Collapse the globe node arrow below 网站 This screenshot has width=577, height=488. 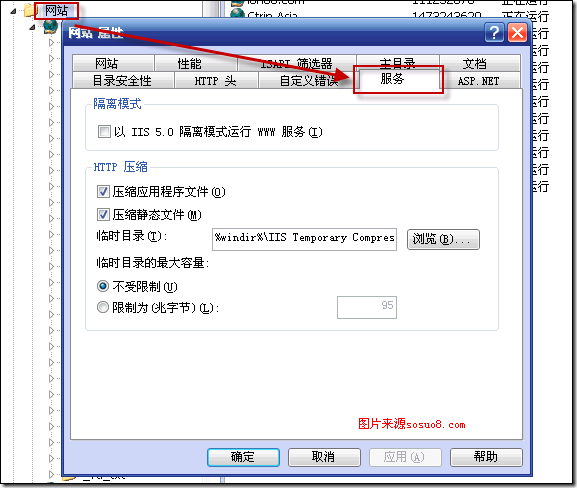[32, 27]
